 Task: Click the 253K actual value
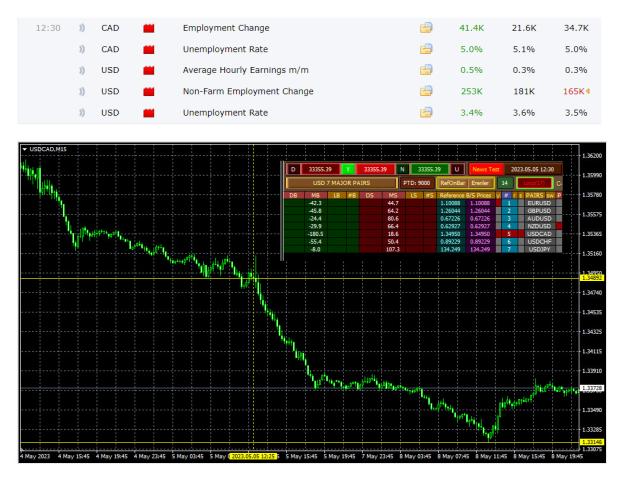click(x=472, y=91)
